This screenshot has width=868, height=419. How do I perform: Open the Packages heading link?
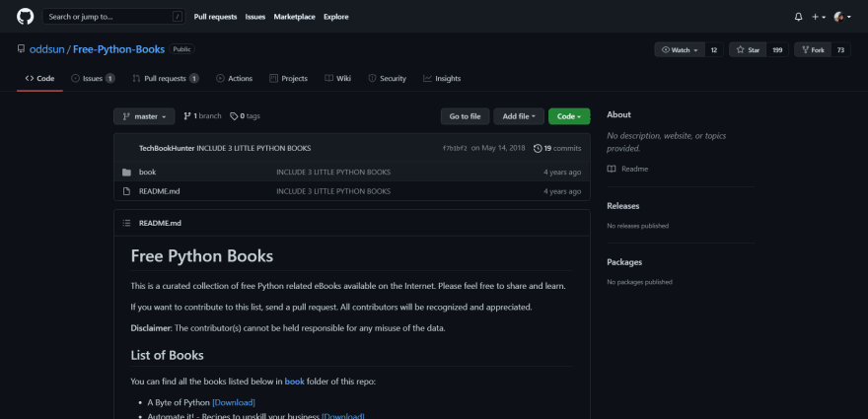click(x=624, y=262)
